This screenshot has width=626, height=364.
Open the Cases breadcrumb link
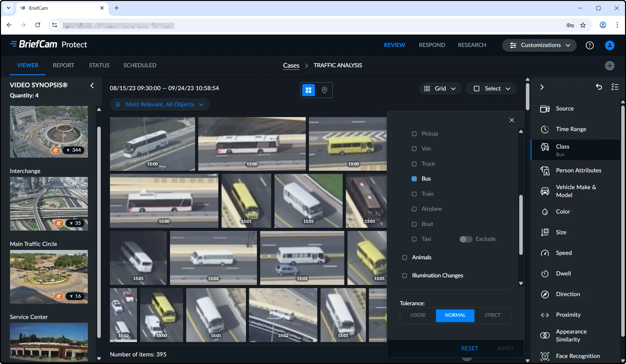291,65
